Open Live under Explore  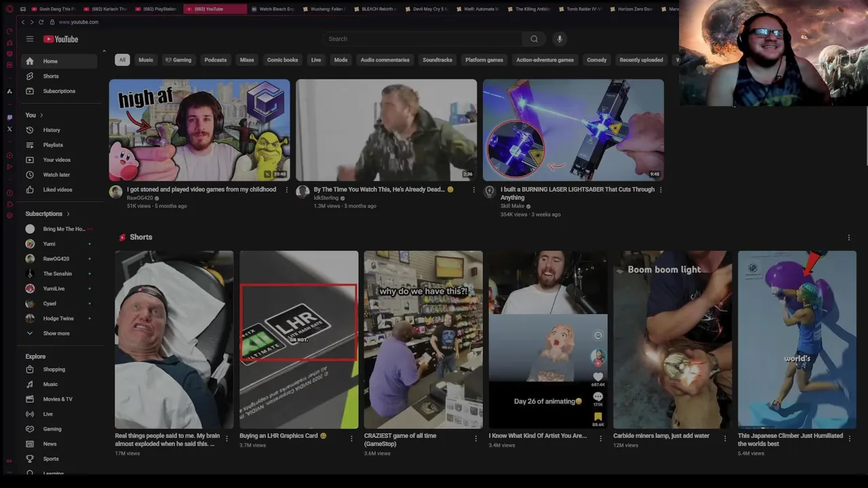(x=59, y=414)
